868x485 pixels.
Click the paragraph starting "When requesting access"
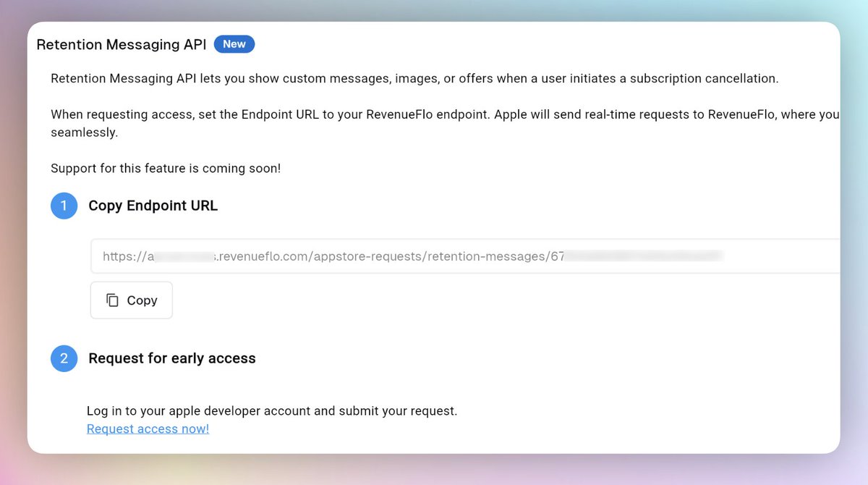tap(445, 124)
